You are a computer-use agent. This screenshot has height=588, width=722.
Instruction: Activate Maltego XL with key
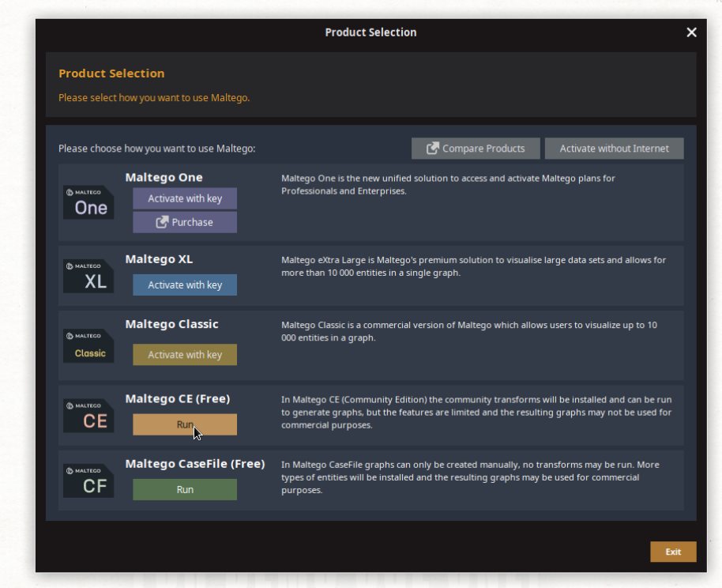(185, 285)
